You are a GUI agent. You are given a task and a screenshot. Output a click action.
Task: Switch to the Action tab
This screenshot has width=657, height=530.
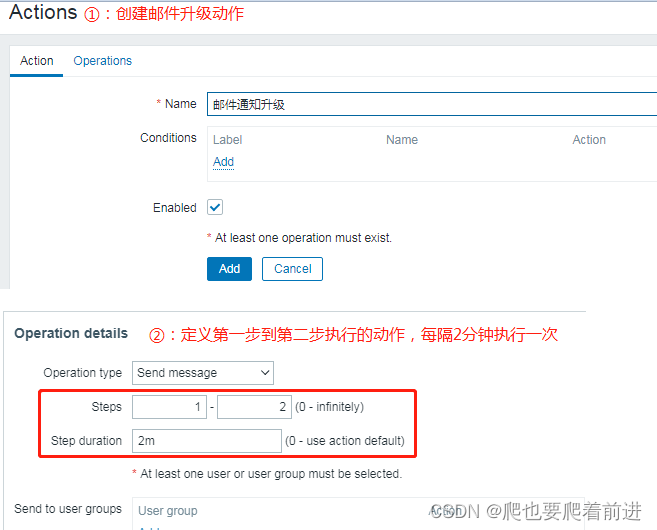pos(37,61)
